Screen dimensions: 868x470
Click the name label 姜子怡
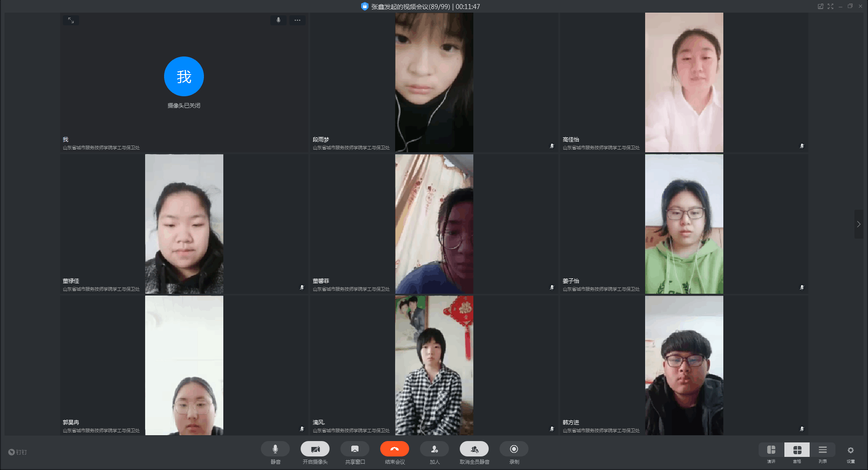[571, 281]
